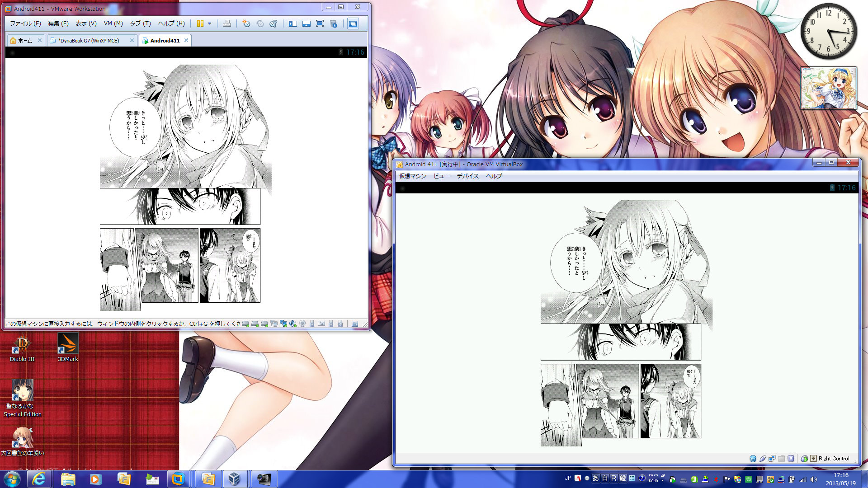This screenshot has height=488, width=868.
Task: Click the mouse integration icon in VirtualBox
Action: [x=804, y=459]
